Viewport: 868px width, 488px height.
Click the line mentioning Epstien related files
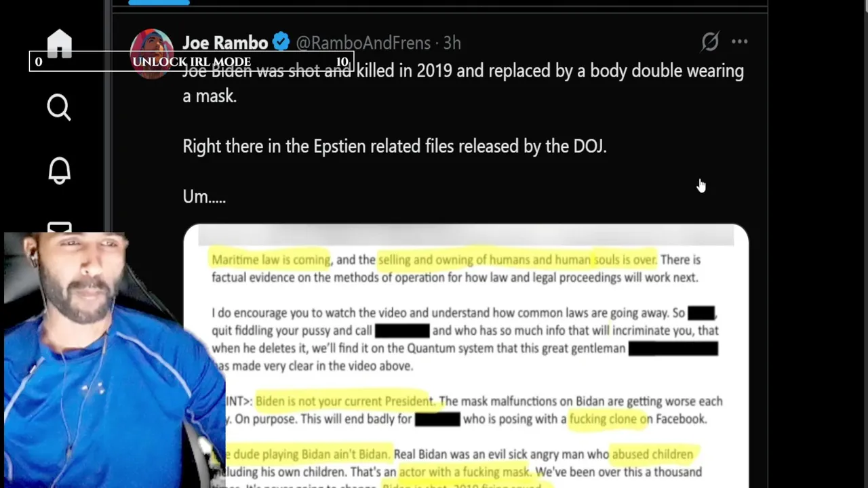click(394, 146)
